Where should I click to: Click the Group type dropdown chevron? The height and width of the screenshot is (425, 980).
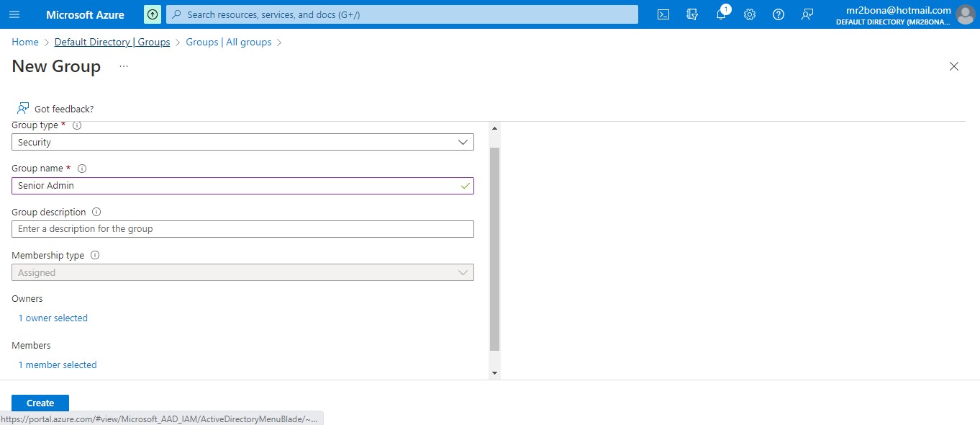(x=463, y=142)
